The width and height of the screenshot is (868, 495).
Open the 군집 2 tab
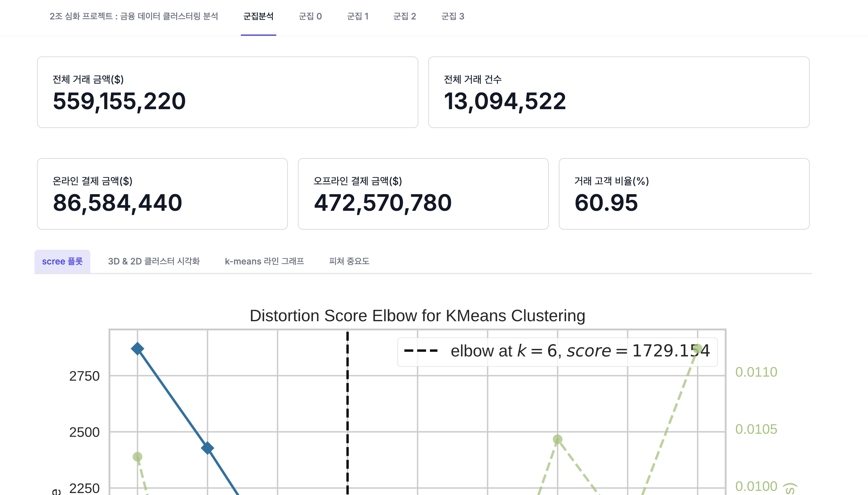click(x=405, y=16)
